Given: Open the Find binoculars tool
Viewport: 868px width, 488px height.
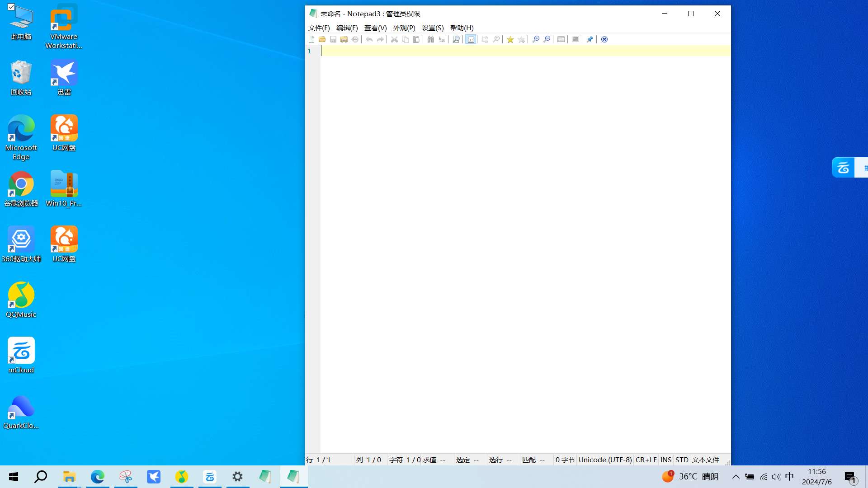Looking at the screenshot, I should 430,39.
